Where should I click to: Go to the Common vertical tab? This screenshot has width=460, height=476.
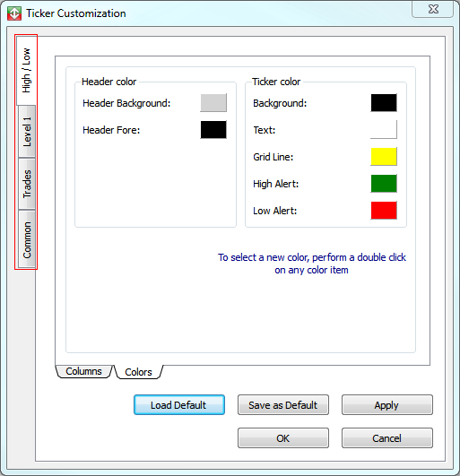click(27, 239)
